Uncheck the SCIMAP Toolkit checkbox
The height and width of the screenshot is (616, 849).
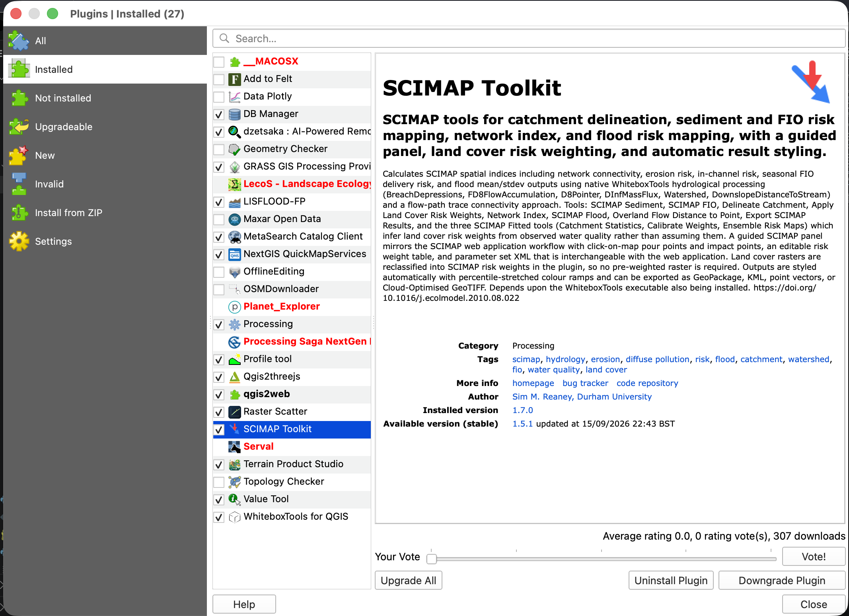click(219, 430)
